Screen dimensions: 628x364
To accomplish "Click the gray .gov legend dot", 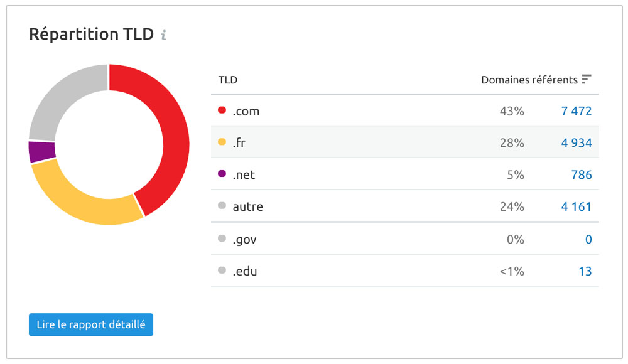I will coord(222,238).
